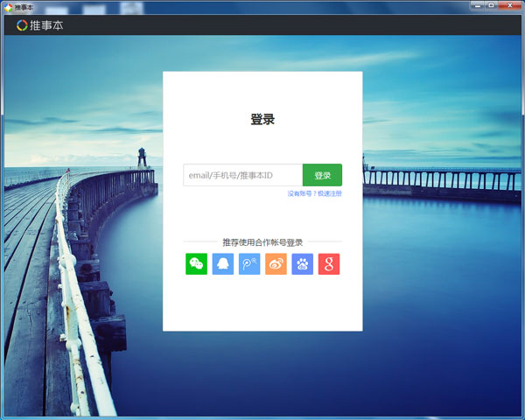Click the app icon in the title bar
Image resolution: width=525 pixels, height=420 pixels.
8,7
